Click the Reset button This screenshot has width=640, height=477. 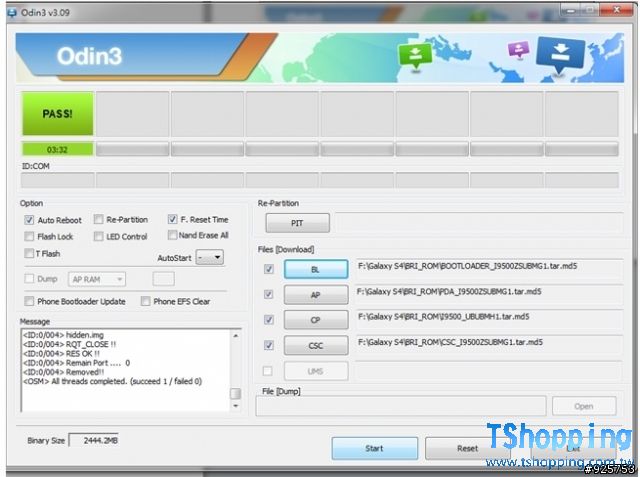click(x=467, y=448)
